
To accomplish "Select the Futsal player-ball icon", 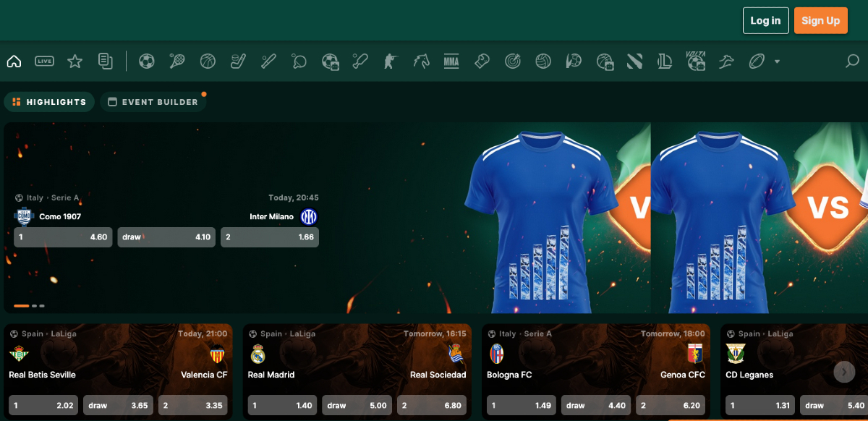I will click(574, 61).
